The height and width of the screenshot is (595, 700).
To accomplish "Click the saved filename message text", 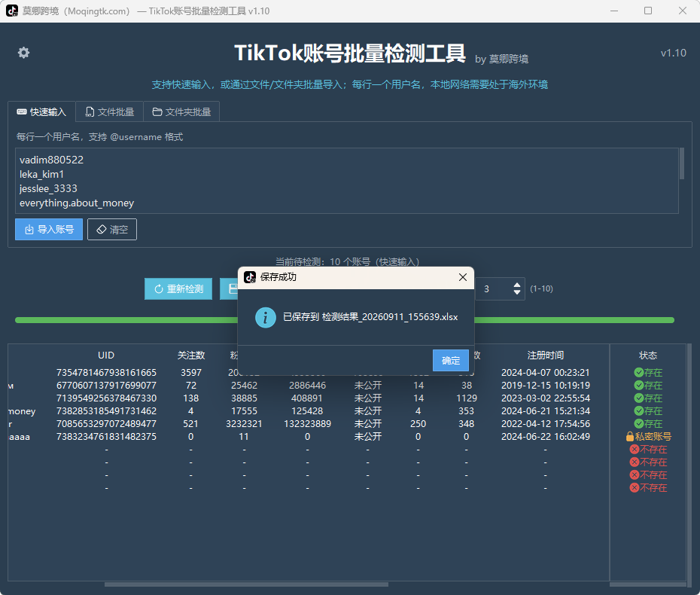I will click(370, 317).
